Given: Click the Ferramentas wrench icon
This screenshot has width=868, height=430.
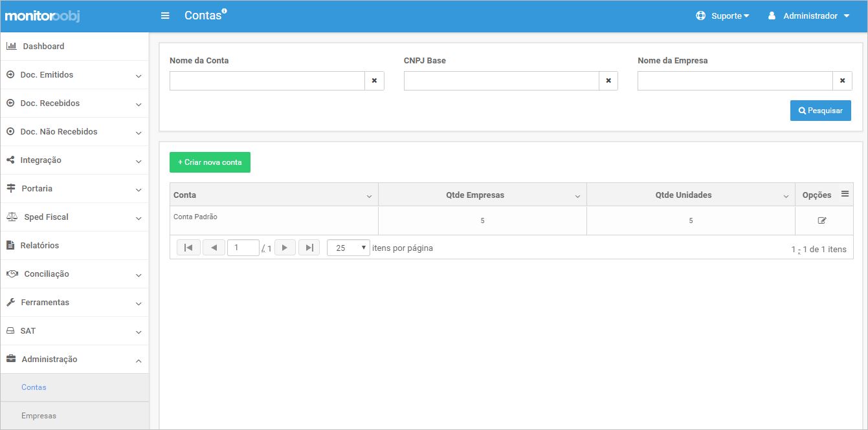Looking at the screenshot, I should point(10,302).
